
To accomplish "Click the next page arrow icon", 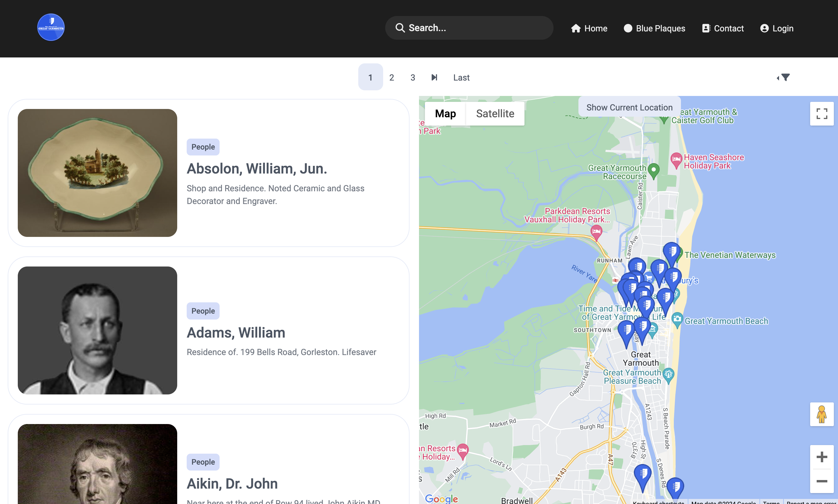I will pos(434,77).
